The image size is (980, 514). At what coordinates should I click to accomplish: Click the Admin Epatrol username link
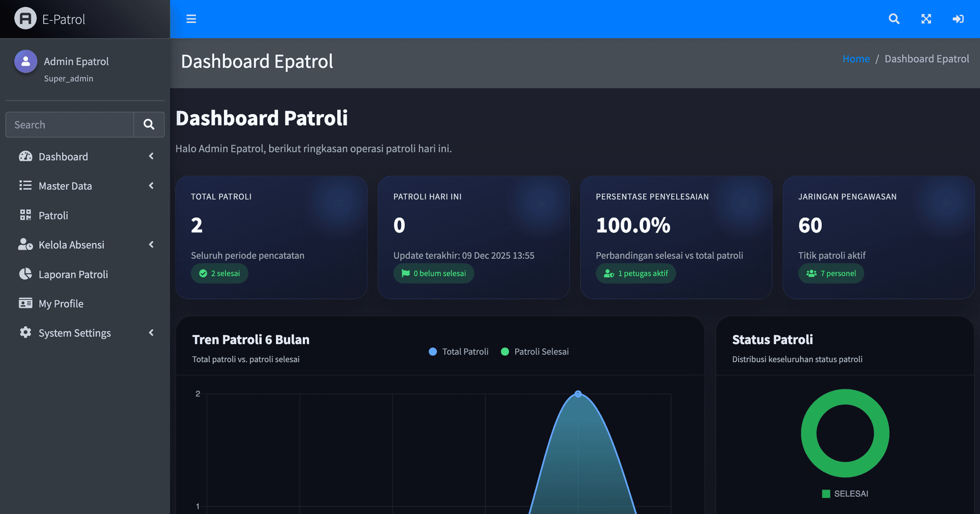[76, 62]
